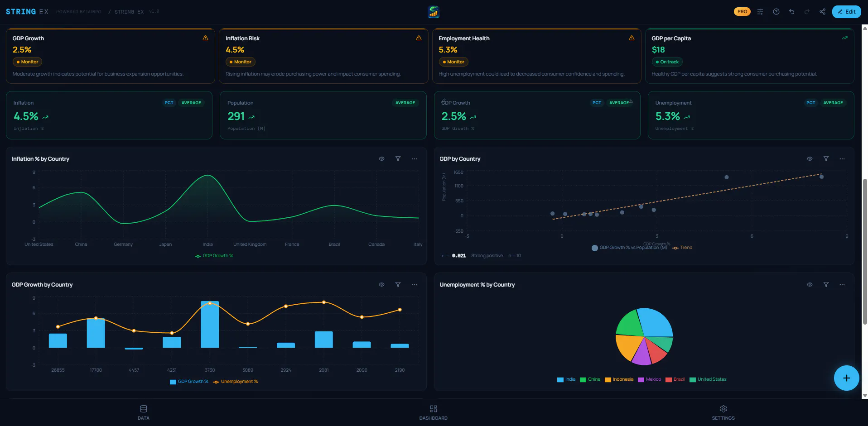Click the Brazil legend color swatch
Viewport: 868px width, 426px height.
tap(669, 380)
